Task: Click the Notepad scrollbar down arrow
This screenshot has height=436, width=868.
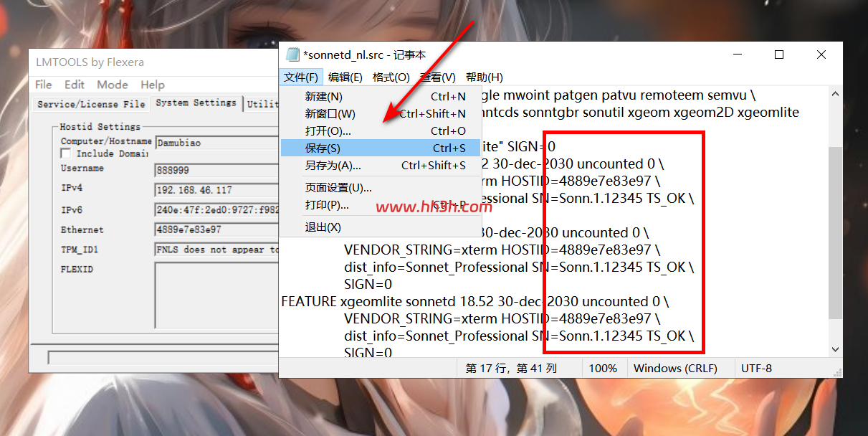Action: (x=835, y=349)
